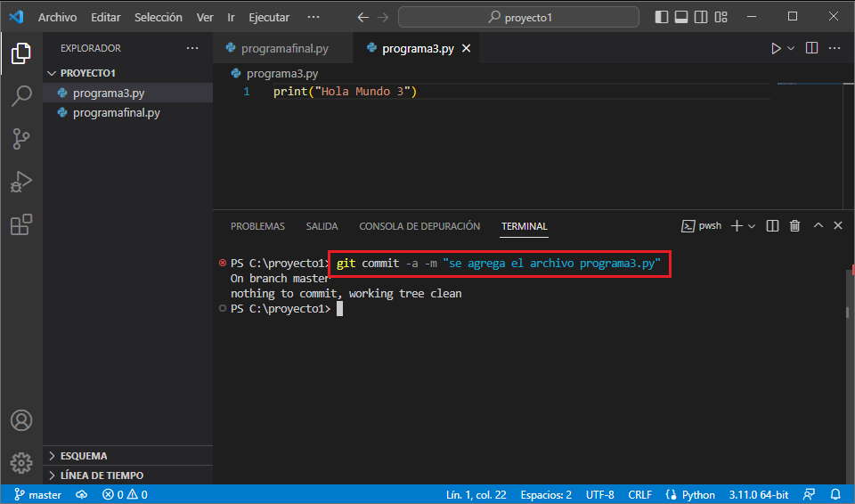This screenshot has height=504, width=855.
Task: Maximize the panel with the up chevron
Action: click(x=818, y=225)
